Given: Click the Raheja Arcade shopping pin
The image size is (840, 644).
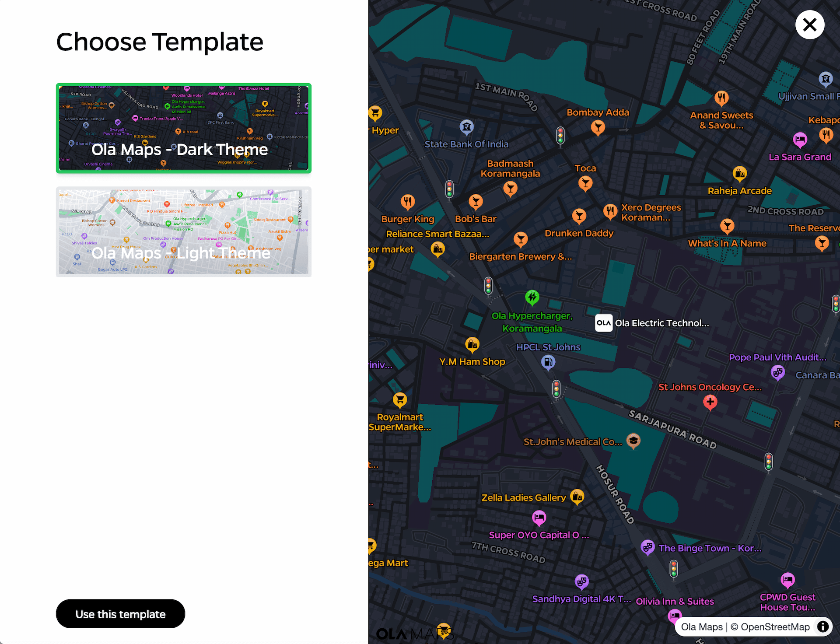Looking at the screenshot, I should 739,174.
